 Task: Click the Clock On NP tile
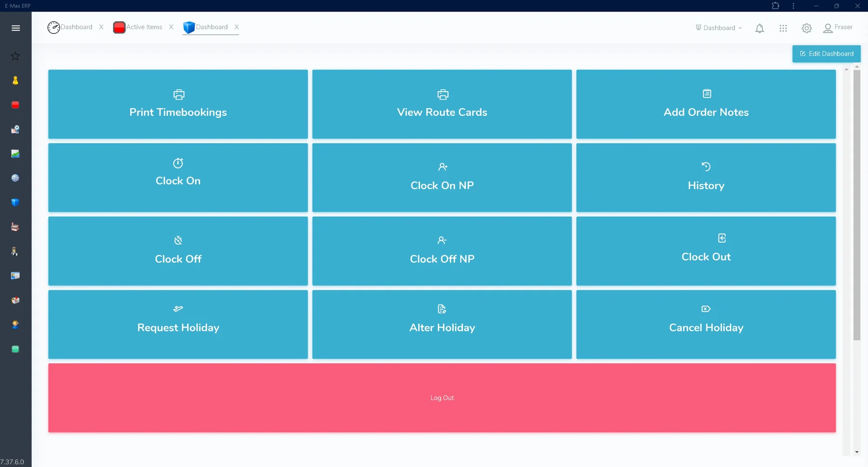pyautogui.click(x=442, y=178)
